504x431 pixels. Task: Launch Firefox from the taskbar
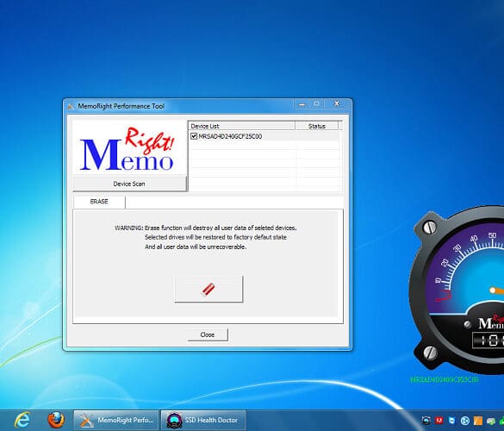[x=56, y=420]
